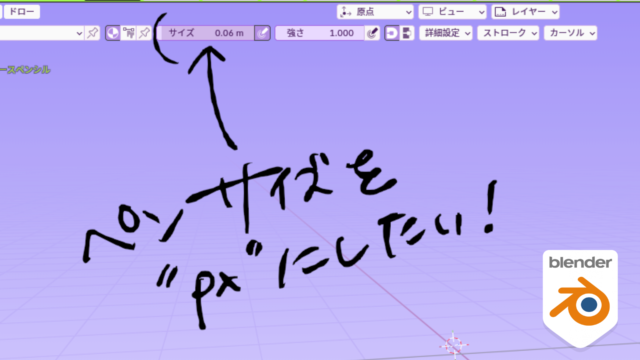Open the 詳細設定 dropdown

(446, 33)
